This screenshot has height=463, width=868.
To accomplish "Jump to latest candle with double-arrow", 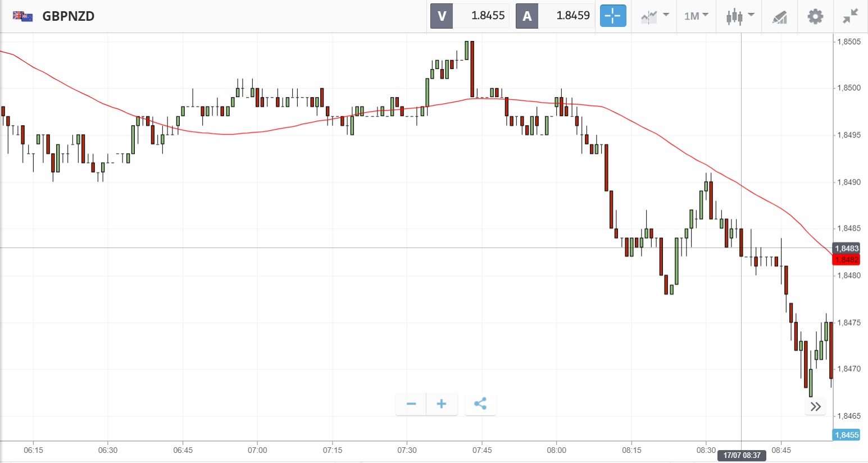I will click(816, 406).
